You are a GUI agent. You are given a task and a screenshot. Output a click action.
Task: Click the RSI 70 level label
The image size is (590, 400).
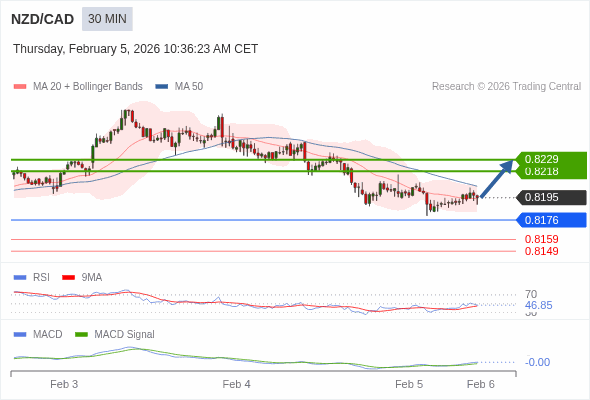(x=531, y=294)
